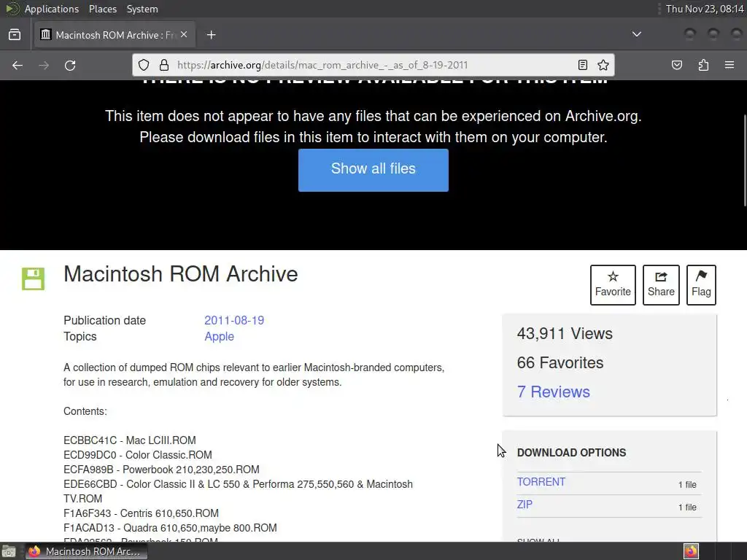Image resolution: width=747 pixels, height=560 pixels.
Task: Open the Applications menu
Action: tap(52, 9)
